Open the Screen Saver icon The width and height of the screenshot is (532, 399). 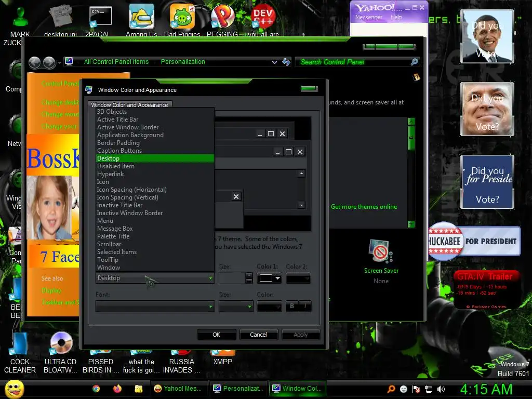[x=381, y=251]
